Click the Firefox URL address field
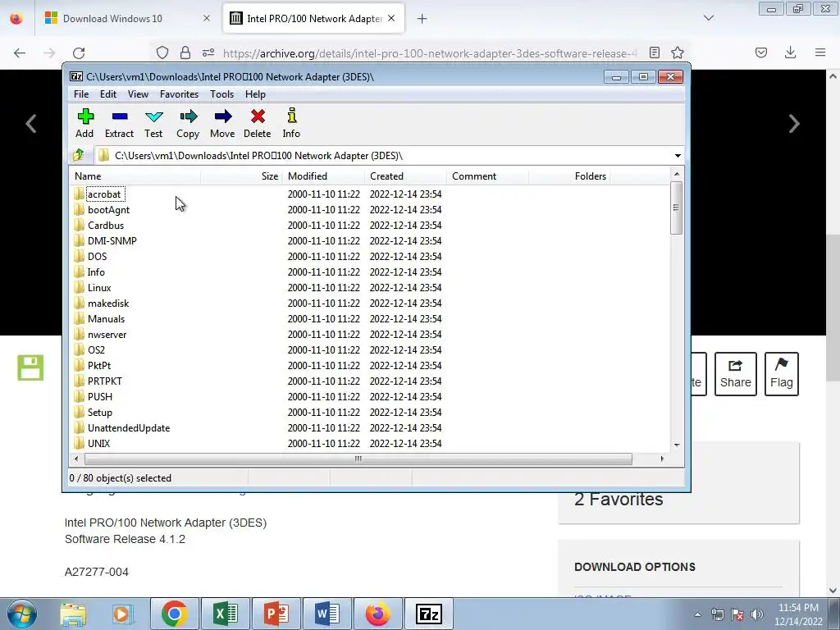Viewport: 840px width, 630px height. coord(429,53)
